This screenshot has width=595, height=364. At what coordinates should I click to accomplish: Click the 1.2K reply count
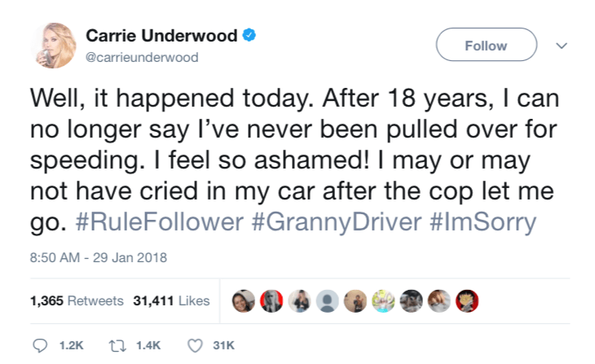pos(73,346)
